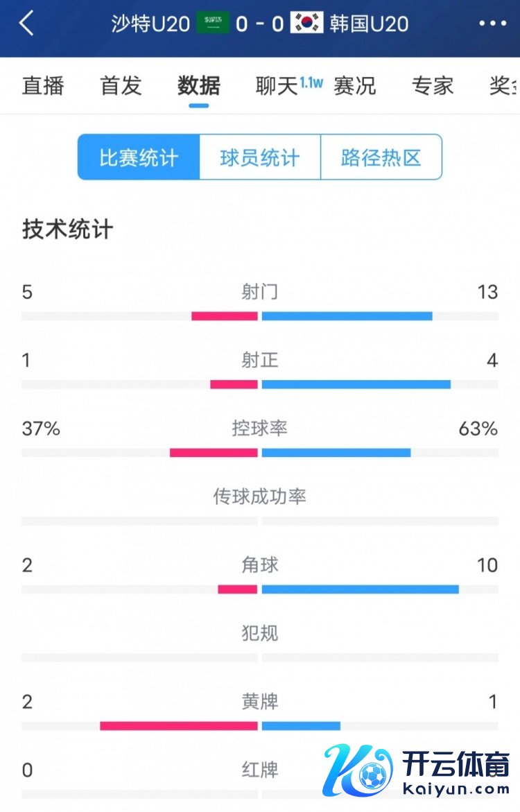Tap the Kaiyun sports logo watermark
Image resolution: width=520 pixels, height=812 pixels.
(x=417, y=772)
